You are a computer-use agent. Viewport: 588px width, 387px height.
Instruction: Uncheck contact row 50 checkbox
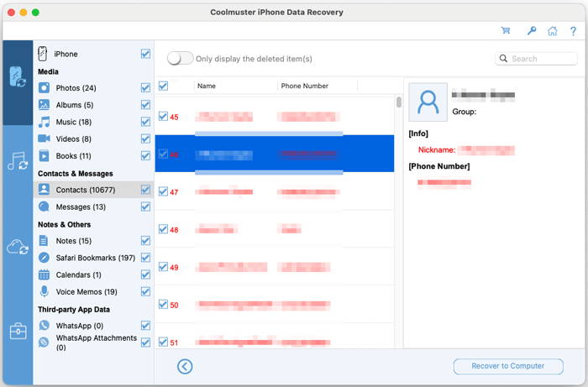(x=163, y=304)
